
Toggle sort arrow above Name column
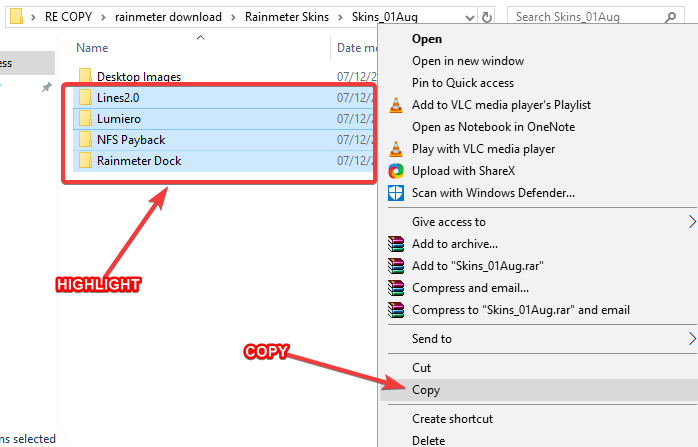pos(201,38)
